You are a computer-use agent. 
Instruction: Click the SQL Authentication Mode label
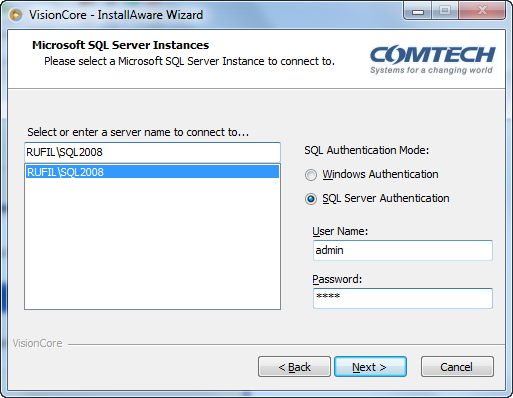[367, 150]
